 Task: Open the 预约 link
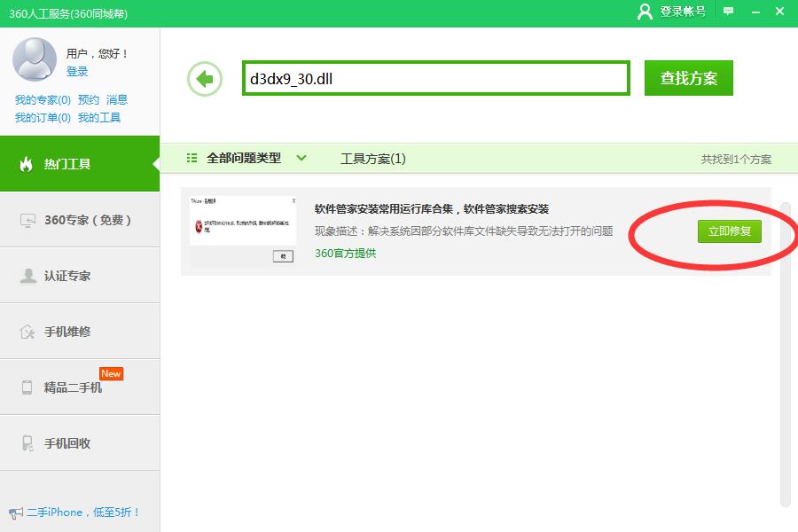click(89, 100)
